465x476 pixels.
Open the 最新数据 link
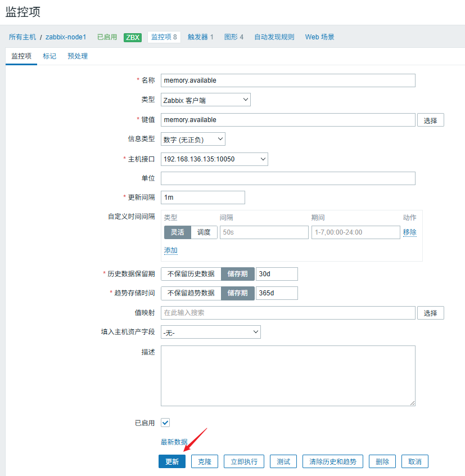(x=174, y=442)
